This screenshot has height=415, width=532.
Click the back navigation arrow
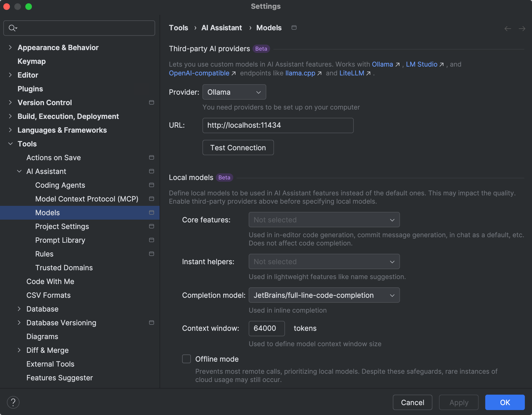point(507,28)
